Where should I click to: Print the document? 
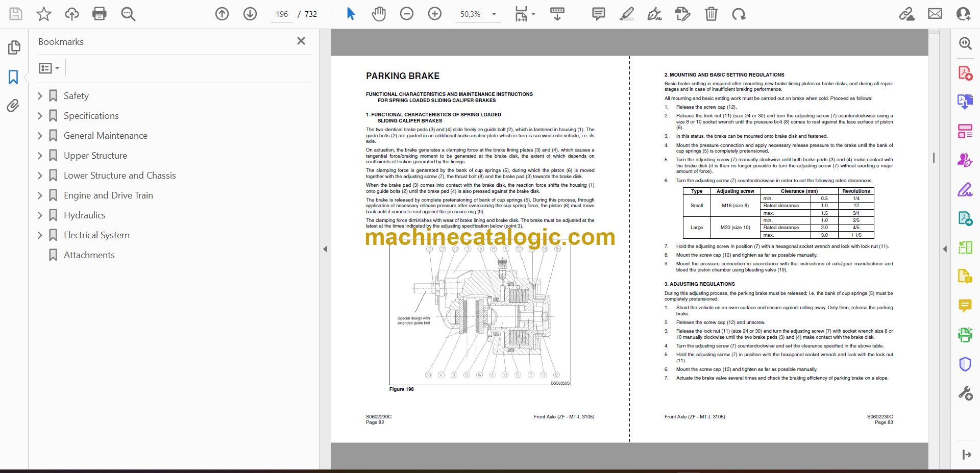(100, 14)
